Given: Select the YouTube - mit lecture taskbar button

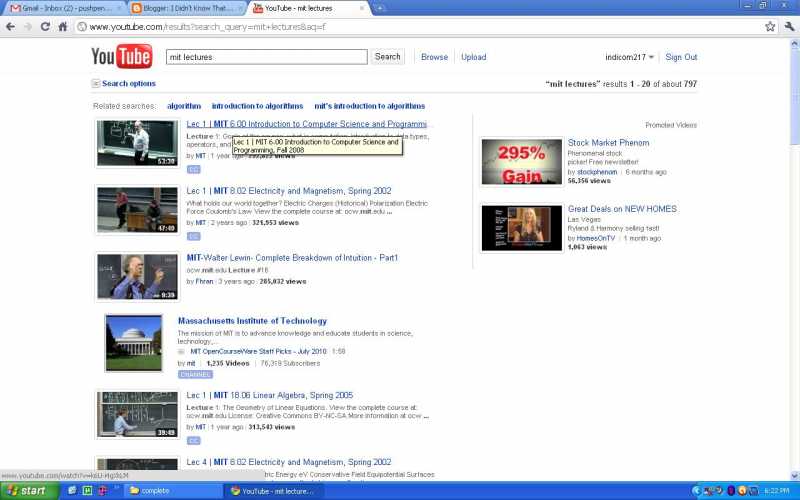Looking at the screenshot, I should pyautogui.click(x=276, y=491).
